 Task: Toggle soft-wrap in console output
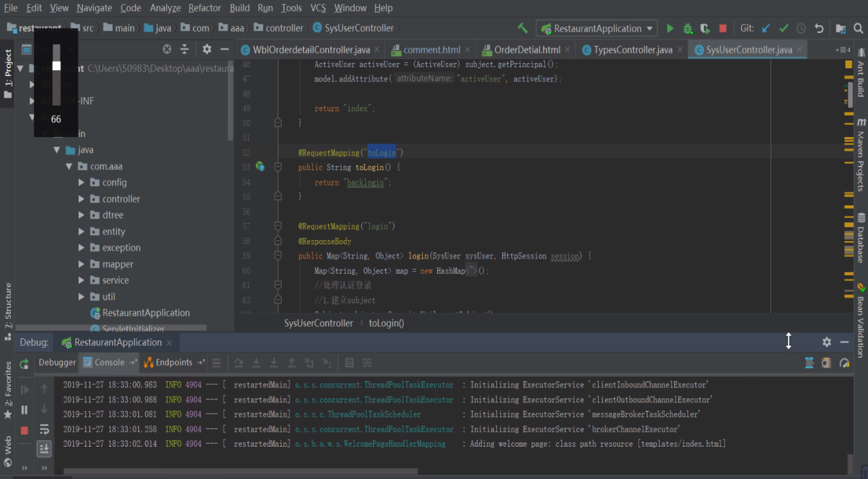tap(44, 429)
